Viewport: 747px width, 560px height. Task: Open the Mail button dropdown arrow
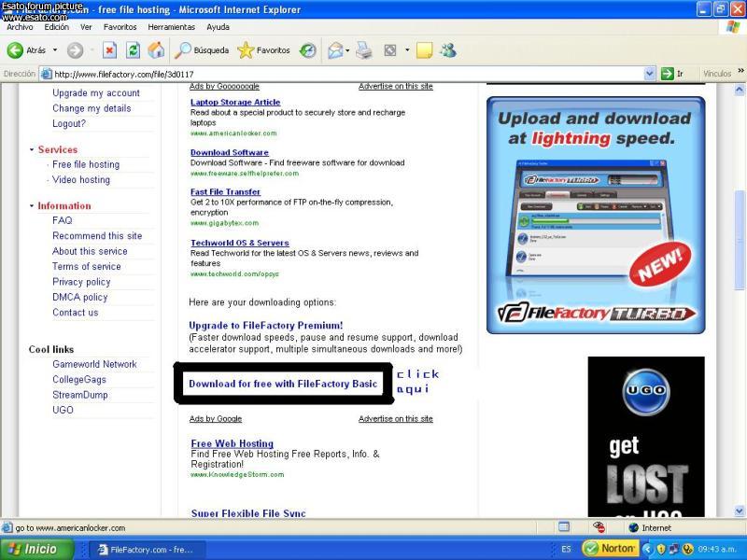347,50
